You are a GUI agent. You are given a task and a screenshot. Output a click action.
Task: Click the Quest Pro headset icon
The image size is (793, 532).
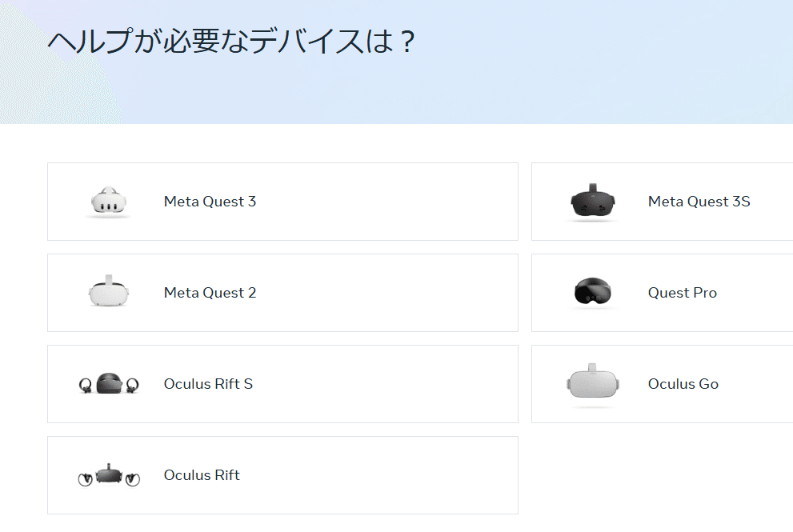click(x=592, y=293)
